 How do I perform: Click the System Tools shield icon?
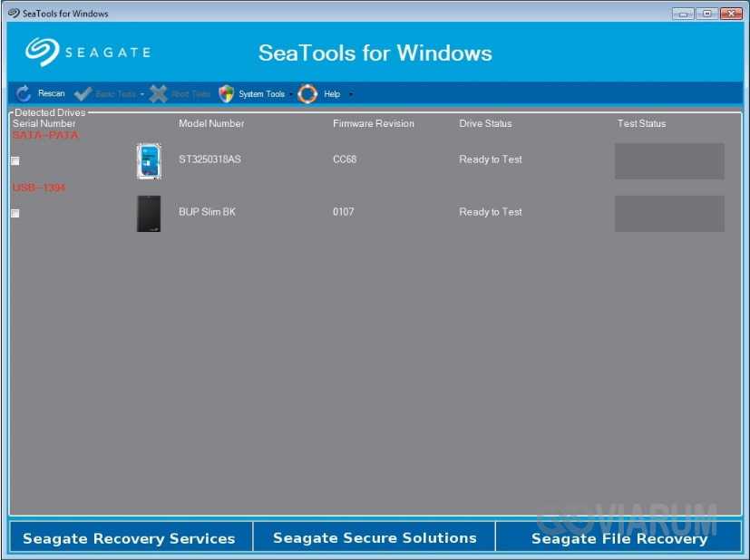click(227, 94)
